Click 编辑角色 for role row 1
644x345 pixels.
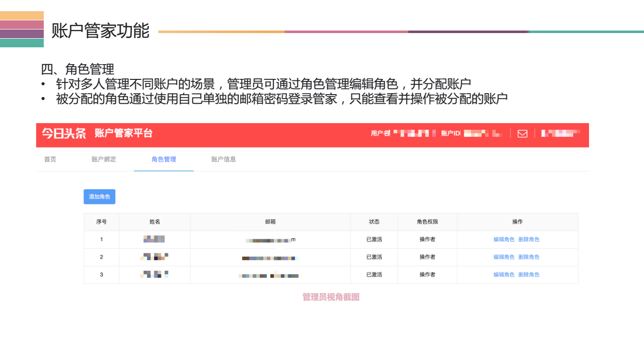coord(503,239)
